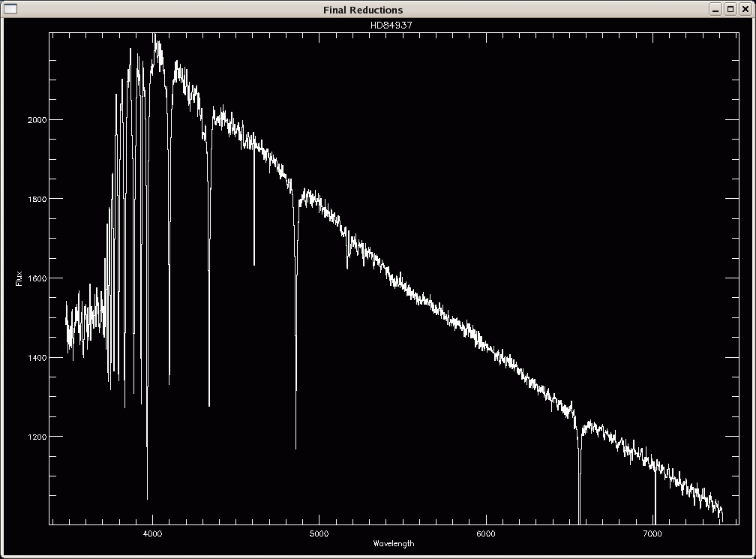Close the Final Reductions window
756x559 pixels.
(744, 9)
